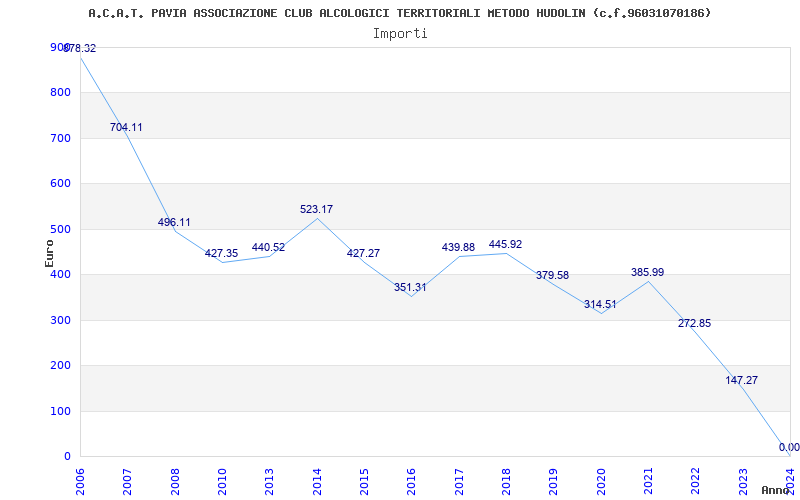Click x-axis year 2018
800x500 pixels.
pos(506,482)
